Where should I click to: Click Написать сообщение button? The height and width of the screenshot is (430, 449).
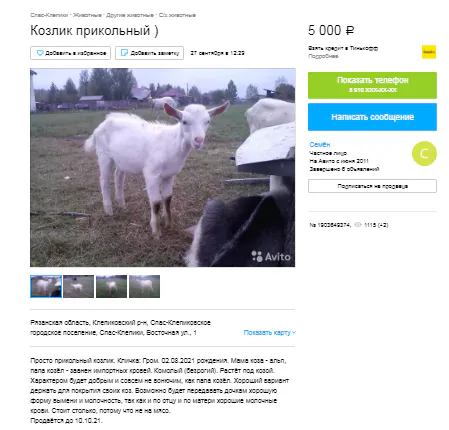(x=372, y=117)
